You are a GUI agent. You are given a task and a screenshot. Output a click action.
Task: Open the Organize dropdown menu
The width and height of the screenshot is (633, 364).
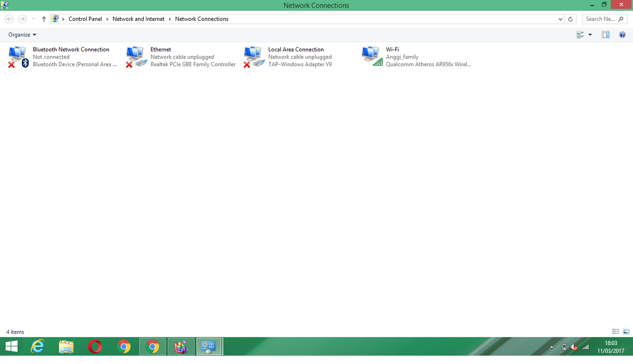pyautogui.click(x=22, y=35)
